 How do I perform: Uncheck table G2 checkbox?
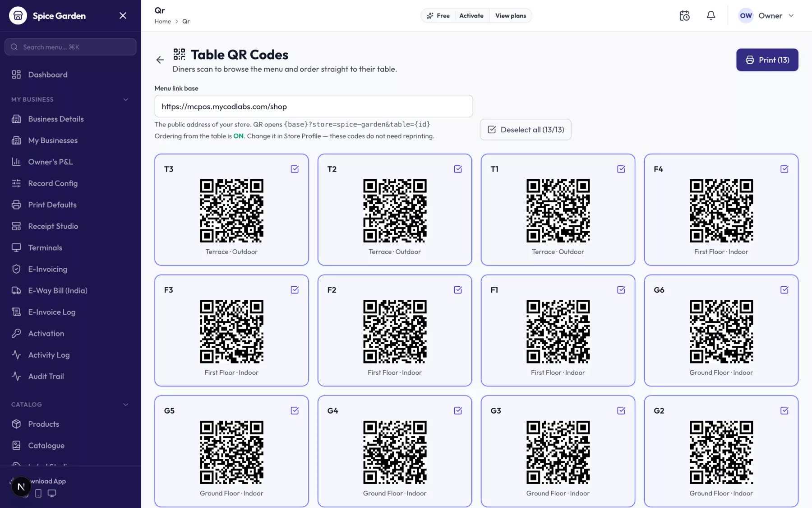click(784, 410)
